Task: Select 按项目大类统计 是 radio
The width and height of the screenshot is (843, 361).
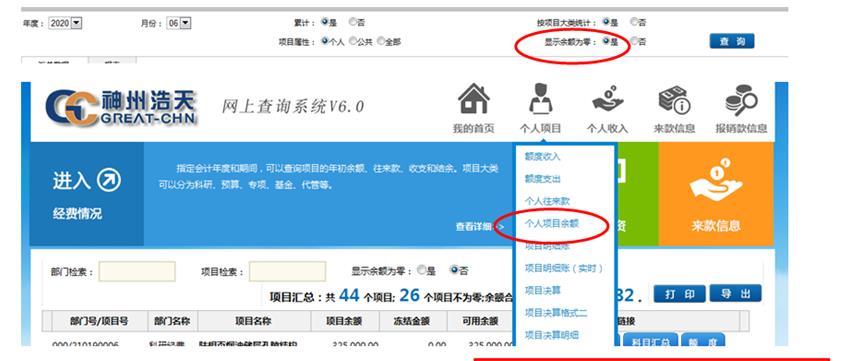Action: [606, 22]
